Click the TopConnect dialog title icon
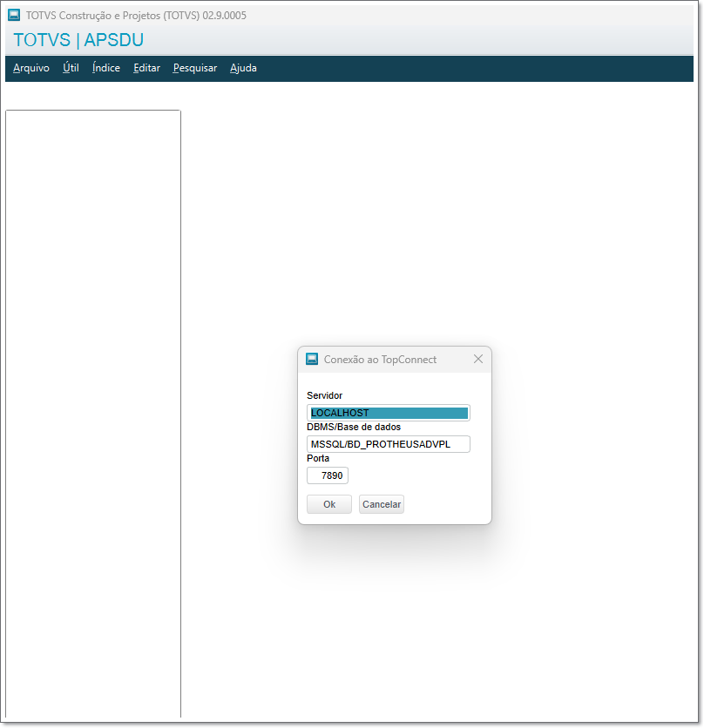 click(x=312, y=359)
